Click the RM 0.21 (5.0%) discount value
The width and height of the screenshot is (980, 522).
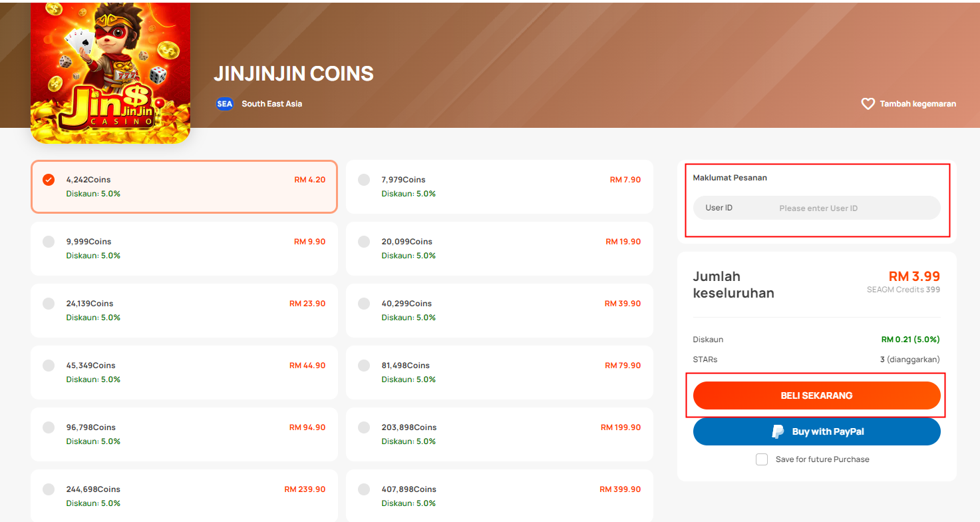(x=911, y=340)
